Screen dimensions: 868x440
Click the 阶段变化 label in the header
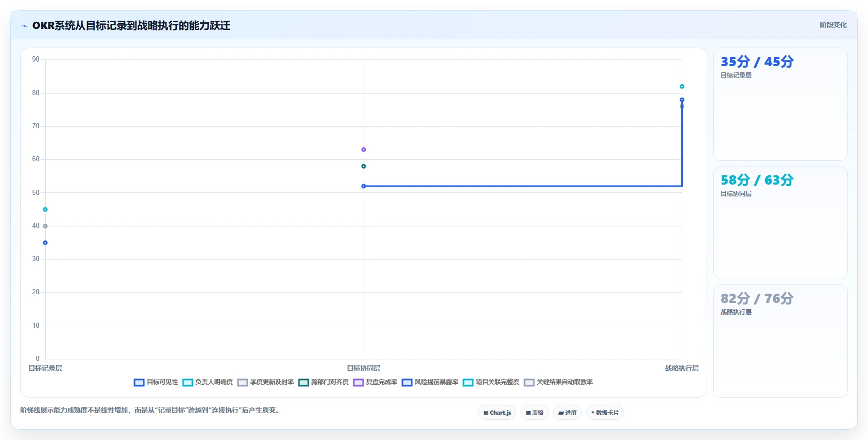point(833,25)
